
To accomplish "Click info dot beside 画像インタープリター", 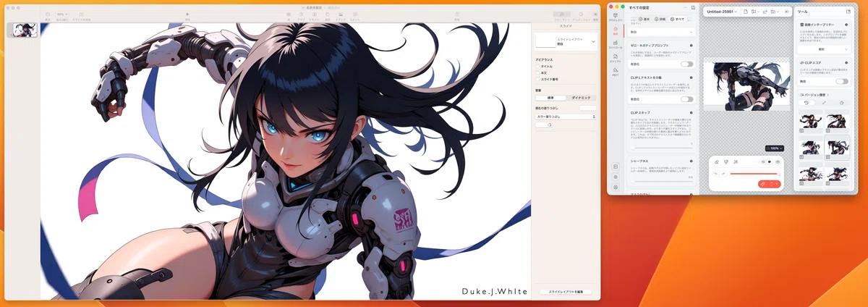I will click(x=846, y=25).
